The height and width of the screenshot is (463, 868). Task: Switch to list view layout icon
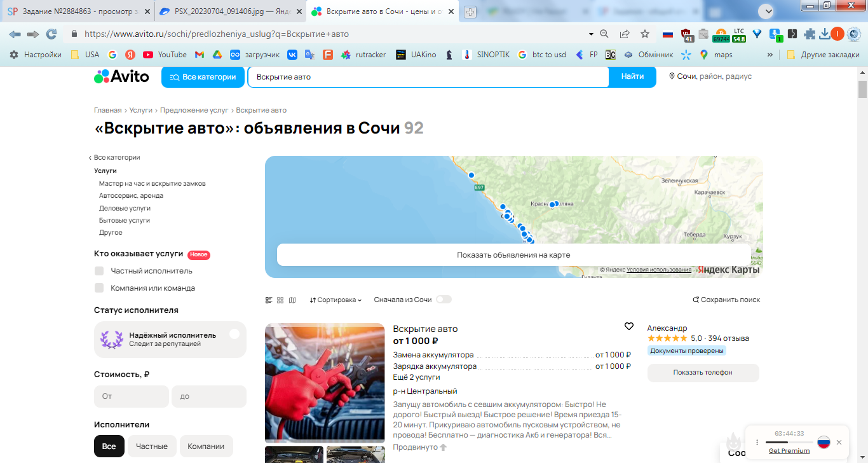tap(269, 300)
